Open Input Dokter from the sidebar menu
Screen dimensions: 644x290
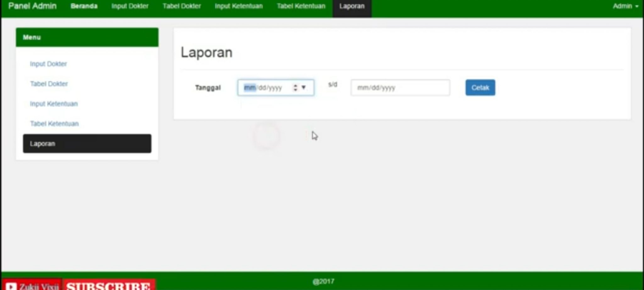coord(48,64)
